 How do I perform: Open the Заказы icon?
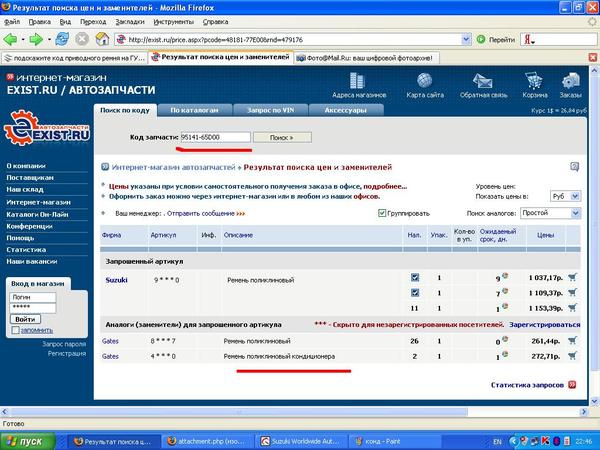click(571, 81)
